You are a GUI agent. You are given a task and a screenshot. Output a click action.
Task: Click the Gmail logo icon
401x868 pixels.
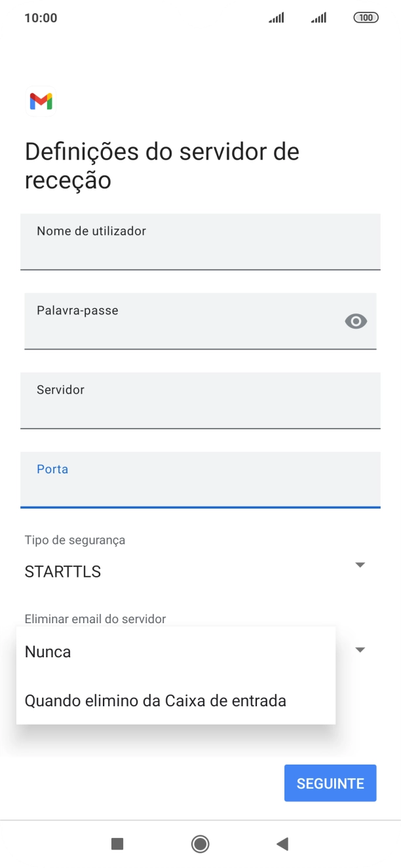pyautogui.click(x=41, y=101)
